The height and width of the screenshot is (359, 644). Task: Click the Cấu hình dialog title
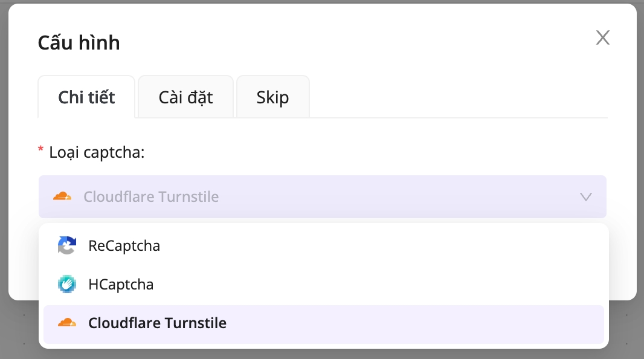coord(79,43)
